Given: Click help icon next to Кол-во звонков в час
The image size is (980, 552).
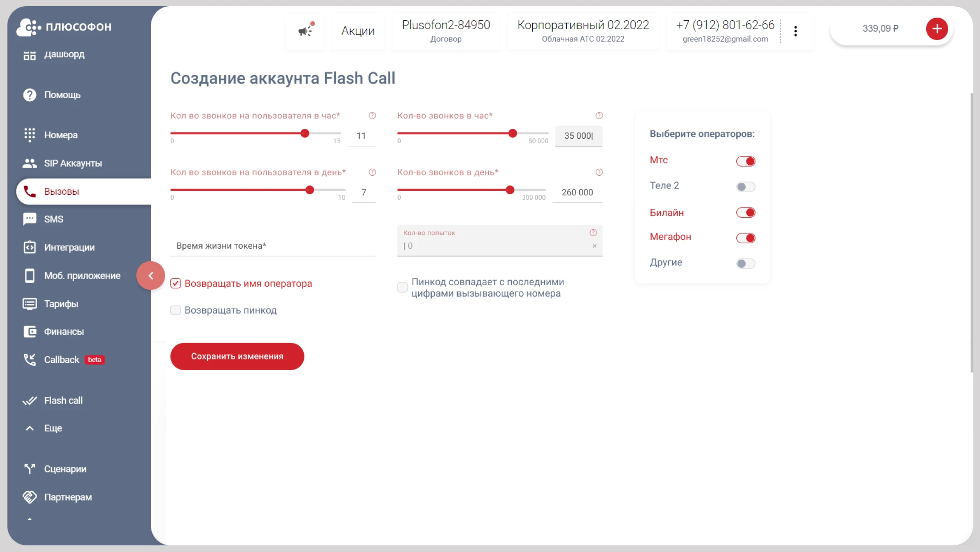Looking at the screenshot, I should [599, 116].
